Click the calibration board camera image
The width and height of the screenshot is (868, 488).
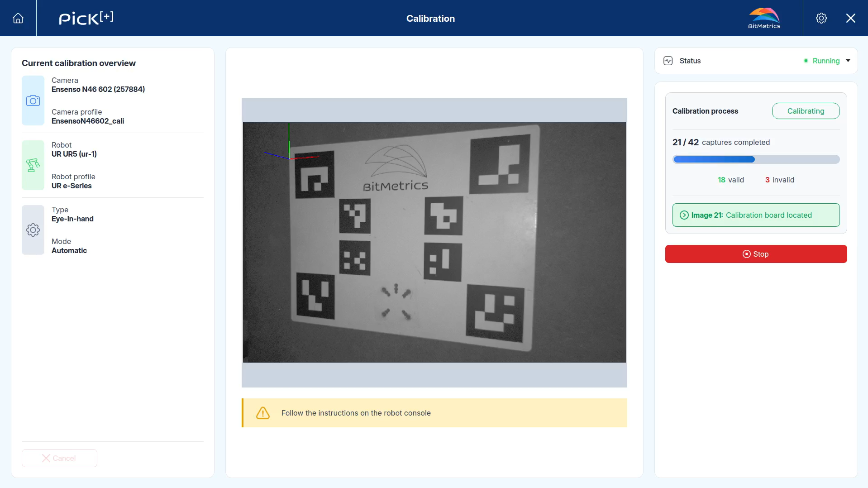[x=434, y=242]
